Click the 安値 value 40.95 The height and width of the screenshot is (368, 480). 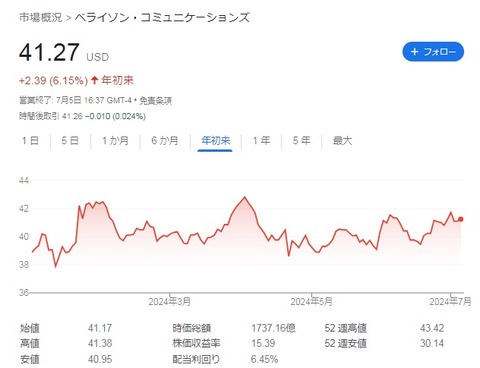(100, 359)
